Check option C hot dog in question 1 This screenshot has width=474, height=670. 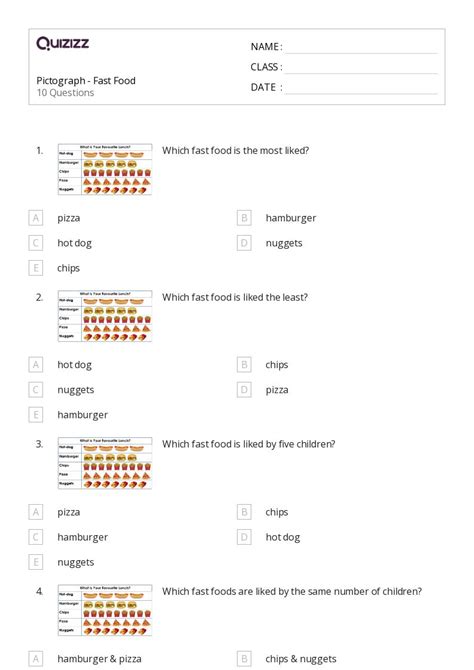coord(36,243)
